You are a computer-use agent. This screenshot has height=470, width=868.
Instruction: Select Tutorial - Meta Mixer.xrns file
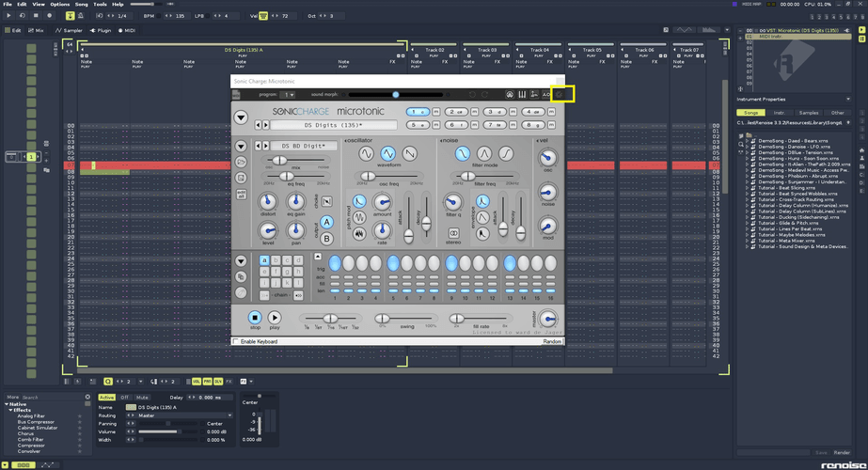[786, 241]
